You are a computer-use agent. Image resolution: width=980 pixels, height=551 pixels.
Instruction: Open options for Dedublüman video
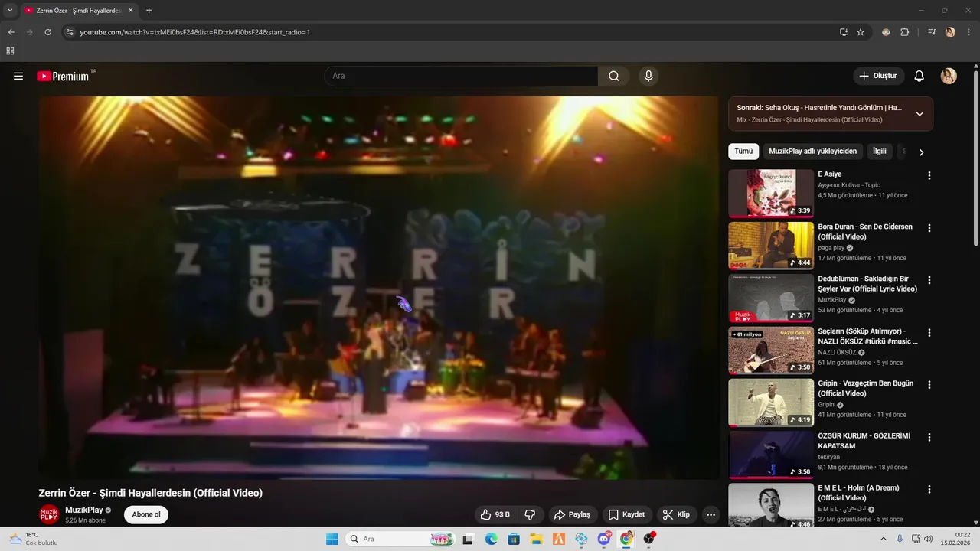pos(929,280)
